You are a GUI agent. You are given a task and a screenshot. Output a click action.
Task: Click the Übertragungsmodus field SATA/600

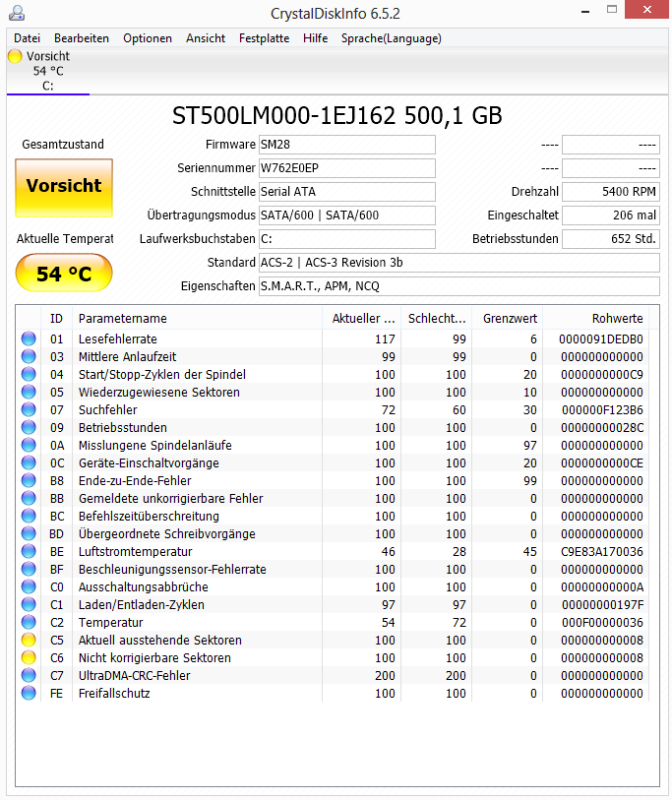point(347,215)
